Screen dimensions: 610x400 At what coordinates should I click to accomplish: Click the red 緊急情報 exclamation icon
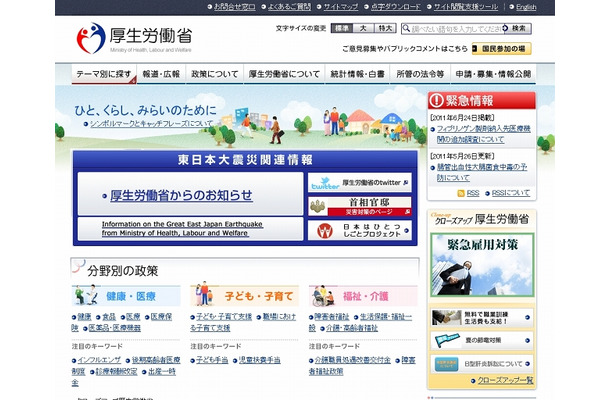[x=436, y=100]
